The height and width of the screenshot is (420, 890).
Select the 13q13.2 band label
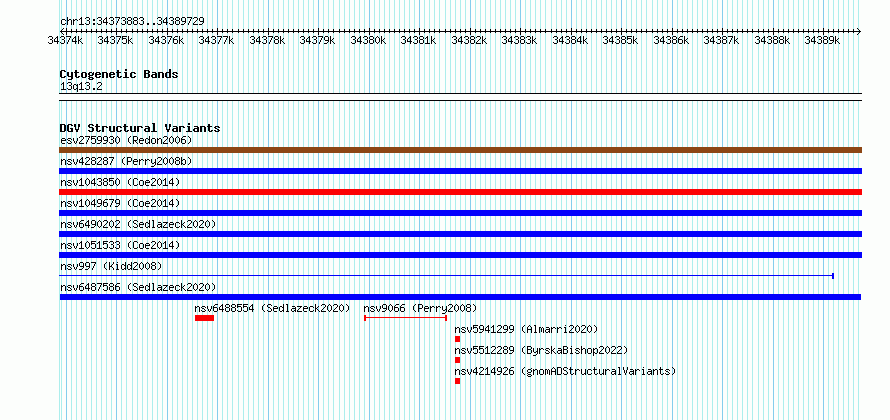(x=81, y=87)
